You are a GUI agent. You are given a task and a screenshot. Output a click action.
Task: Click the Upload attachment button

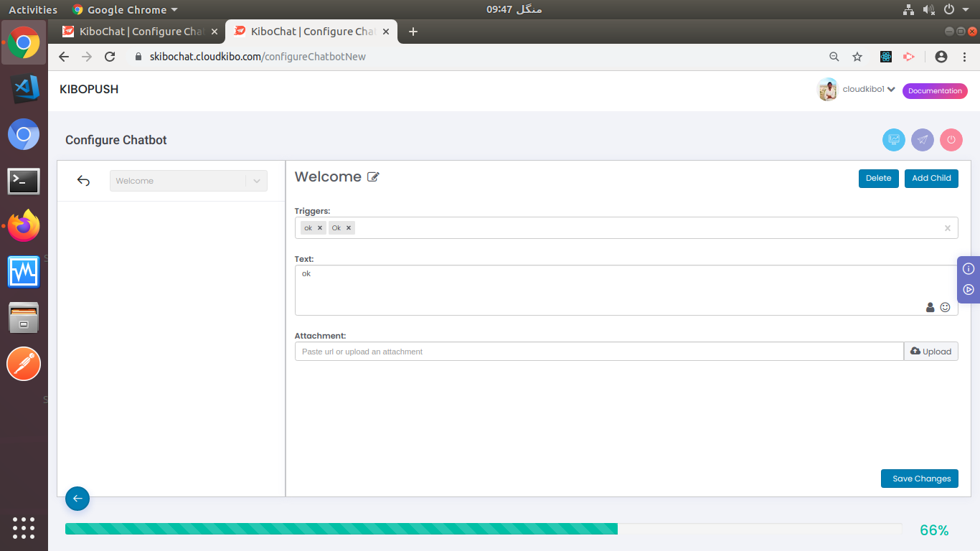(930, 352)
